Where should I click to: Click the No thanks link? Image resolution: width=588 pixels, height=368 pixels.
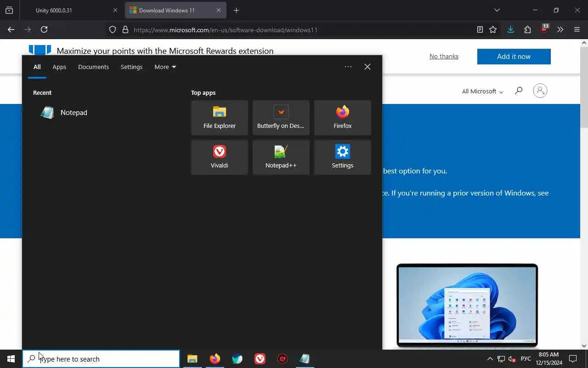pyautogui.click(x=444, y=56)
